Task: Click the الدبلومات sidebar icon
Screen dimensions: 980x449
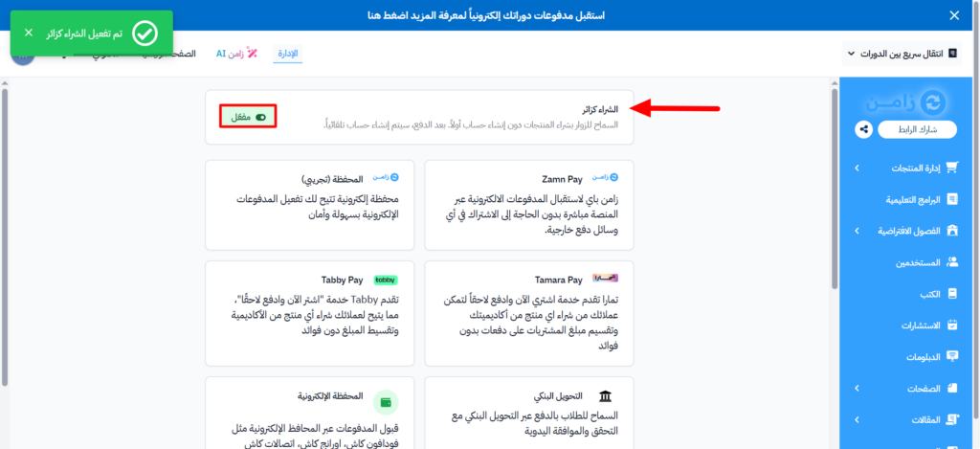Action: coord(951,356)
